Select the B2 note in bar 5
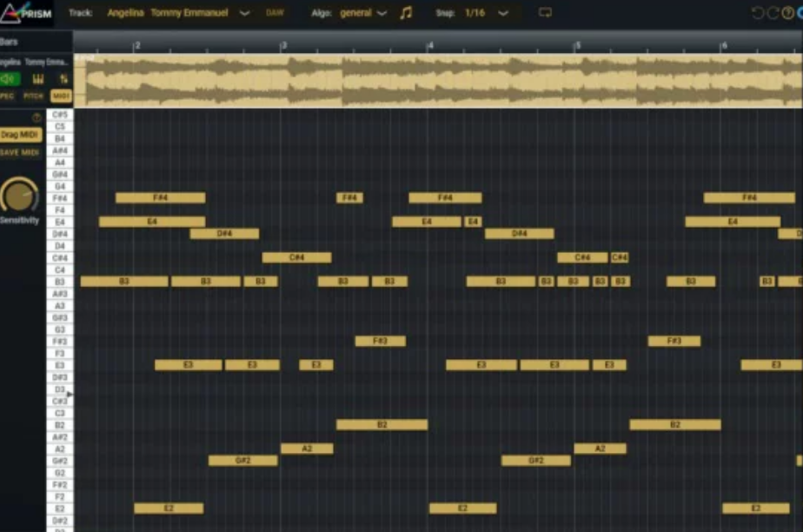803x532 pixels. coord(675,424)
